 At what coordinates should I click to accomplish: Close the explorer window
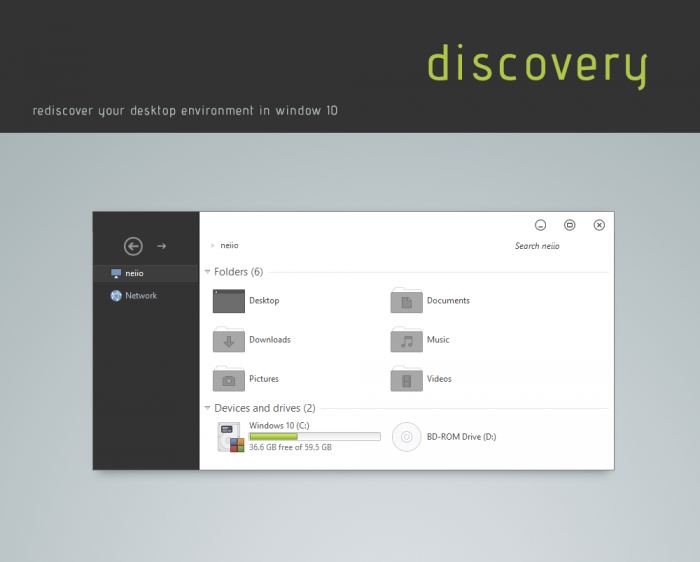[599, 225]
